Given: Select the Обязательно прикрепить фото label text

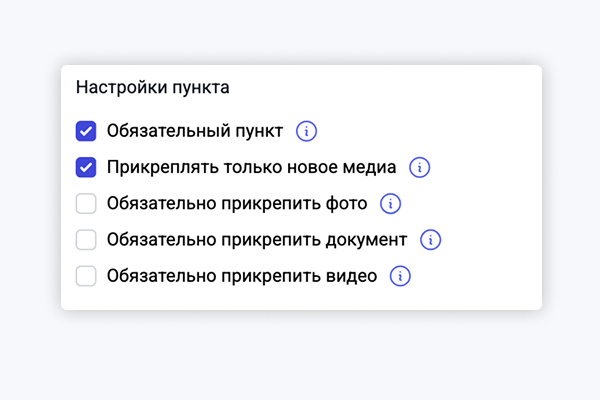Looking at the screenshot, I should click(237, 204).
